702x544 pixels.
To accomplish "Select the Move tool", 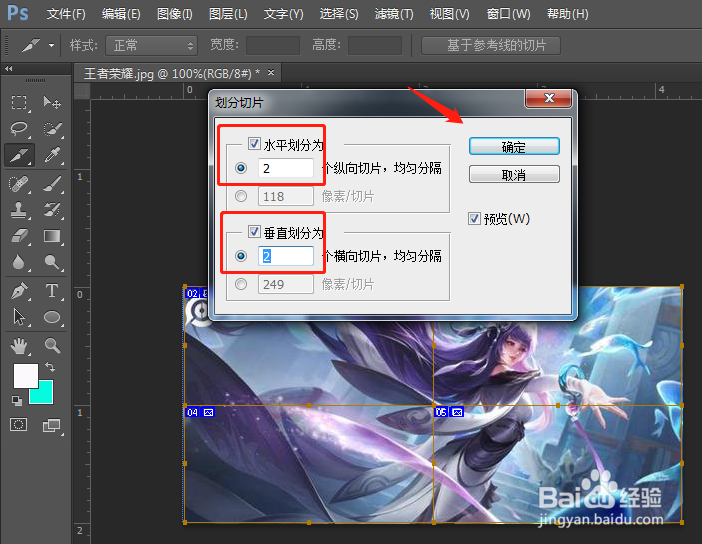I will click(52, 103).
